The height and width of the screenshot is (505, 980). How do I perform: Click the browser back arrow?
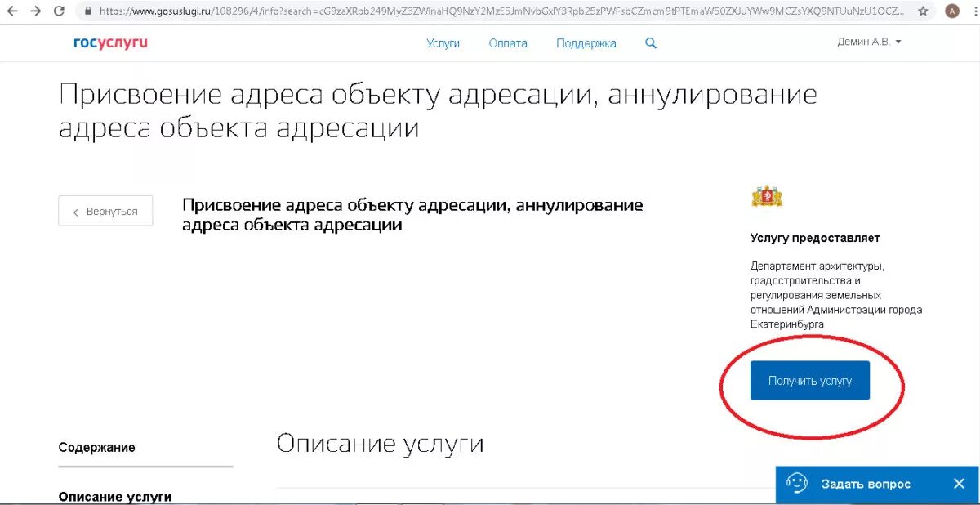point(12,11)
